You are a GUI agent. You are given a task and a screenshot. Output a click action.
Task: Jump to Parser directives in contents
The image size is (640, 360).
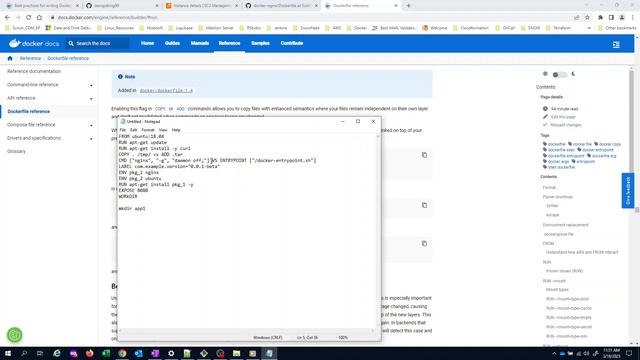[558, 197]
